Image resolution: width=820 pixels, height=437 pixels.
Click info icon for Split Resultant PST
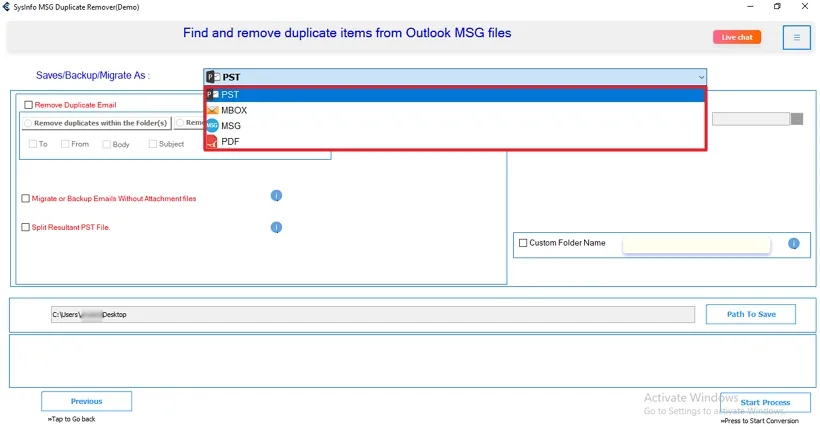click(x=276, y=227)
